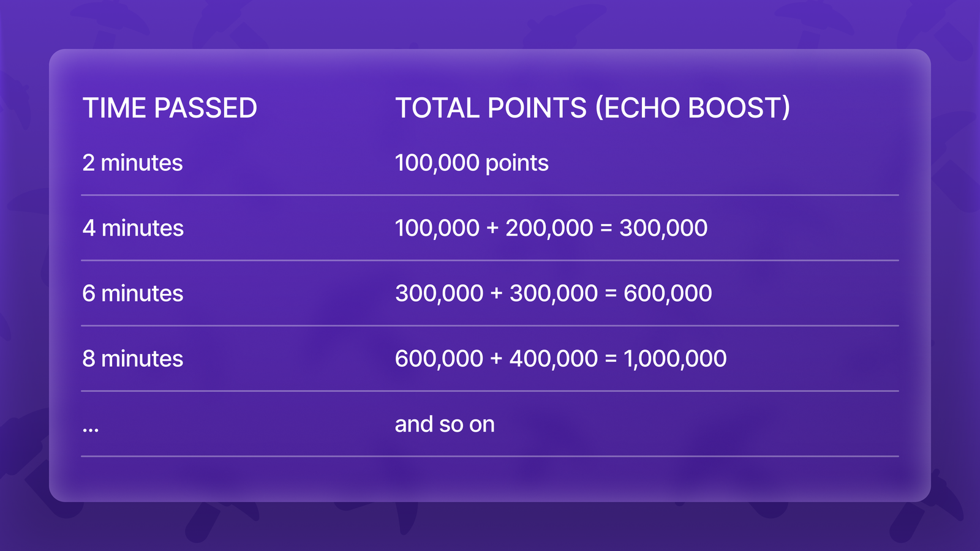Click the 1,000,000 result in 8 minutes row

coord(675,359)
